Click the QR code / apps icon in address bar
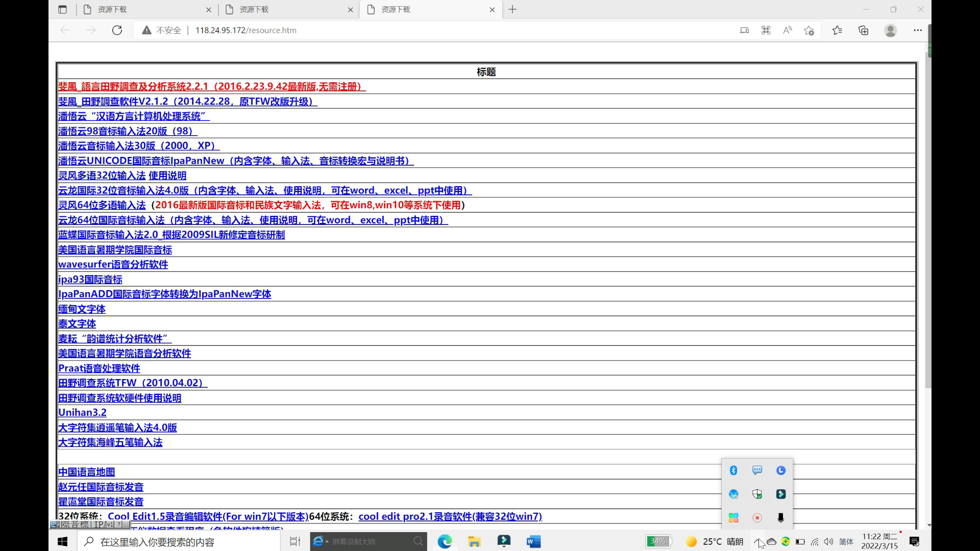The width and height of the screenshot is (980, 551). pyautogui.click(x=766, y=30)
